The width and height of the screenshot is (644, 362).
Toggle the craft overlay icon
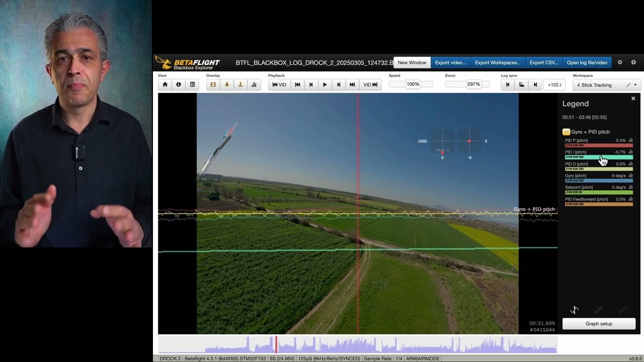[x=227, y=84]
